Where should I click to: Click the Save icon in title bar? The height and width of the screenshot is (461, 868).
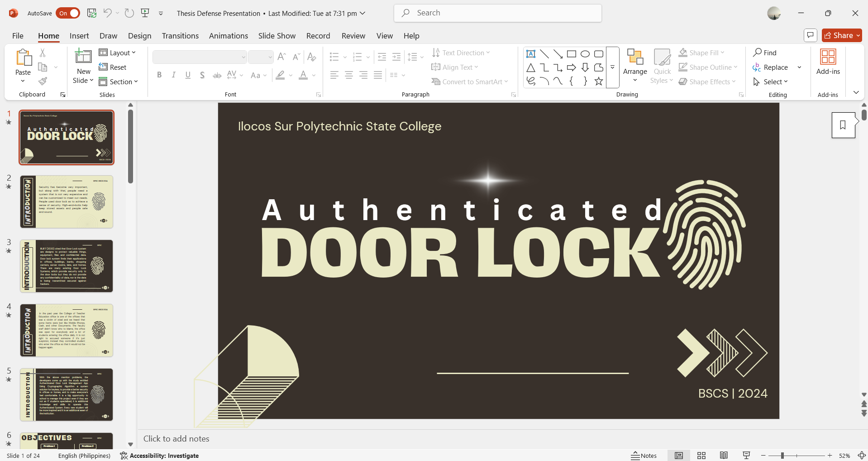click(92, 13)
